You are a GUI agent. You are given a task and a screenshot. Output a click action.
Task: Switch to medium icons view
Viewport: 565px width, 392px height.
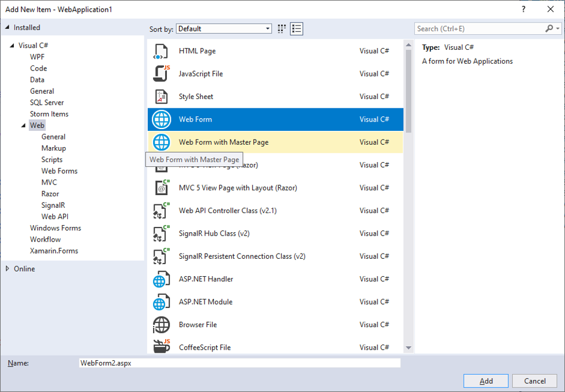(x=282, y=28)
